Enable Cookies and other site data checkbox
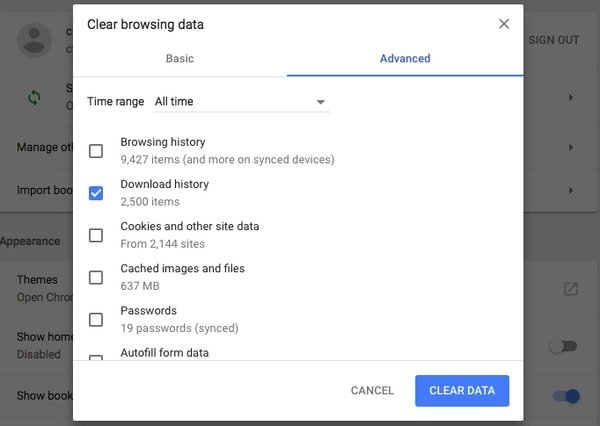Image resolution: width=600 pixels, height=426 pixels. 96,235
